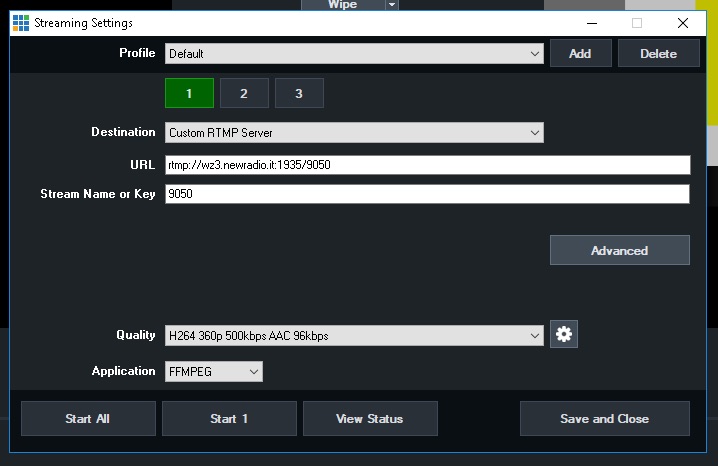Open the Quality preset dropdown
The image size is (718, 466).
[354, 336]
